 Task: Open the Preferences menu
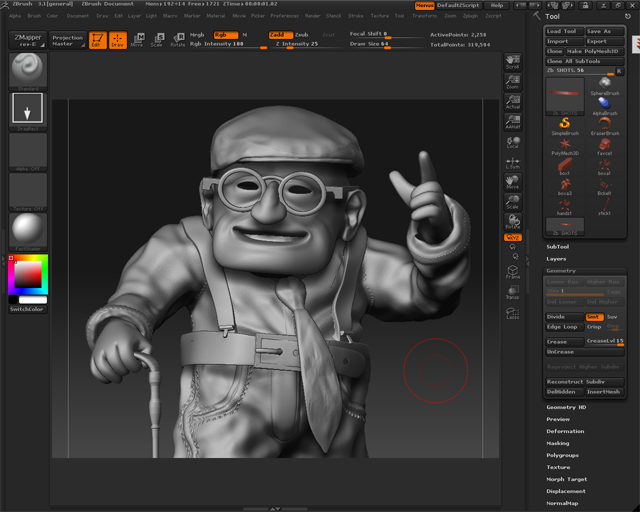click(285, 16)
